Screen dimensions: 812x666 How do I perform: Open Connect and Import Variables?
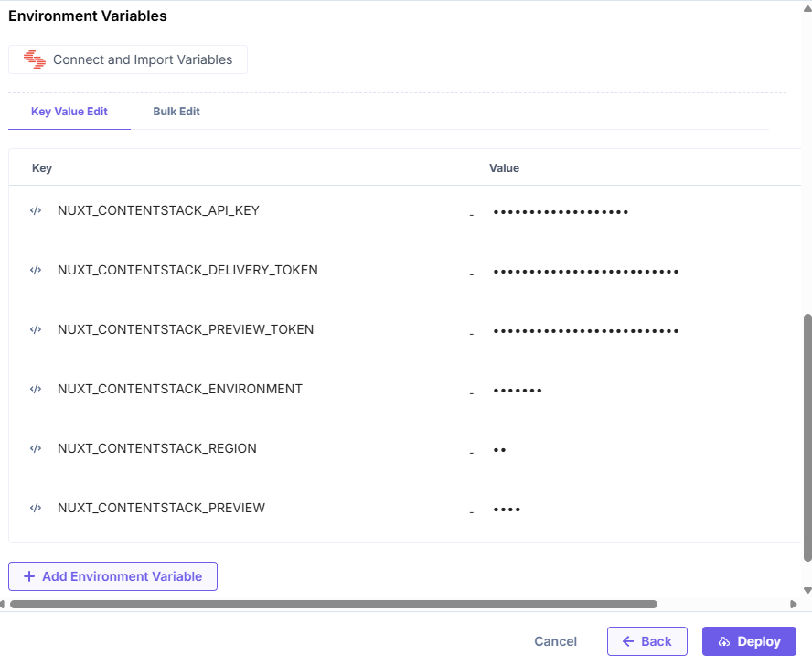[x=128, y=59]
